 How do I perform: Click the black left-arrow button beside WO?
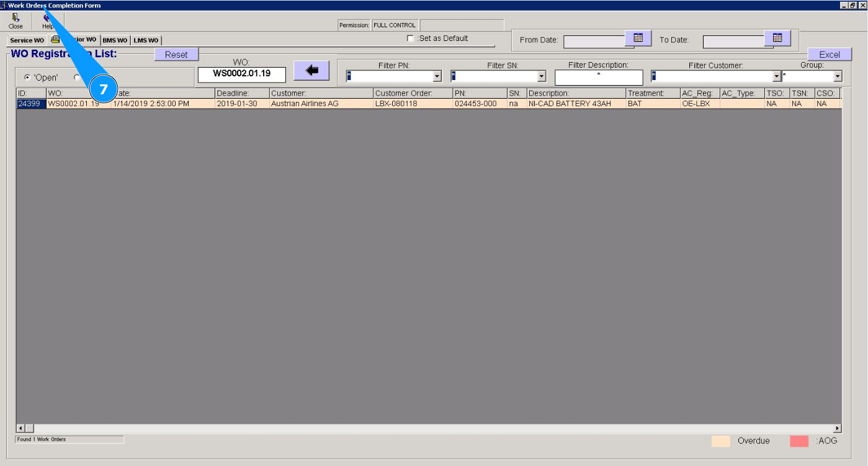pos(311,71)
